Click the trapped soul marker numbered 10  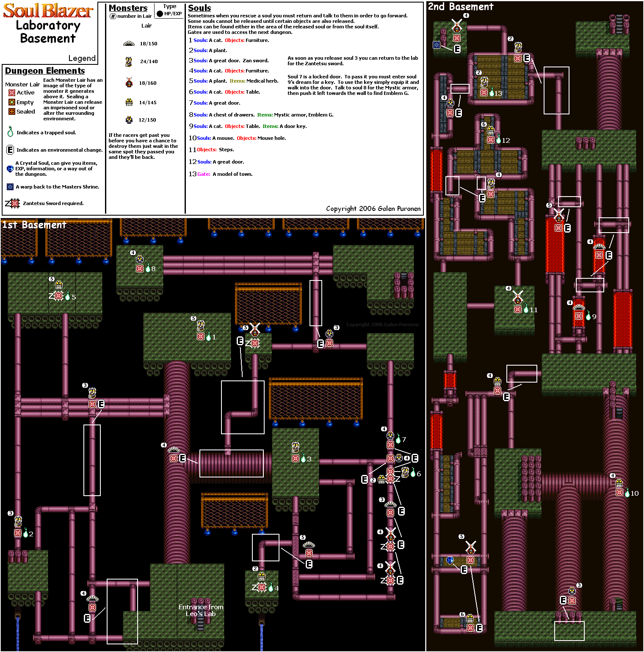627,493
